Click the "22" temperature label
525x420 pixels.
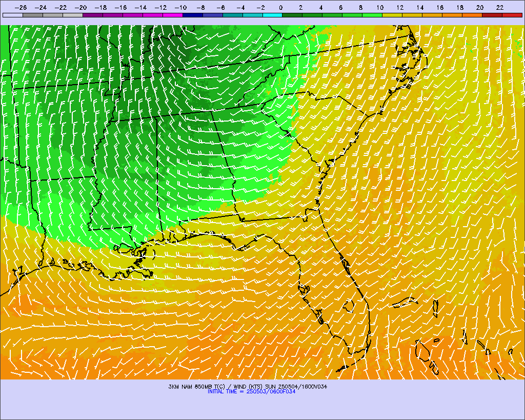click(x=500, y=7)
